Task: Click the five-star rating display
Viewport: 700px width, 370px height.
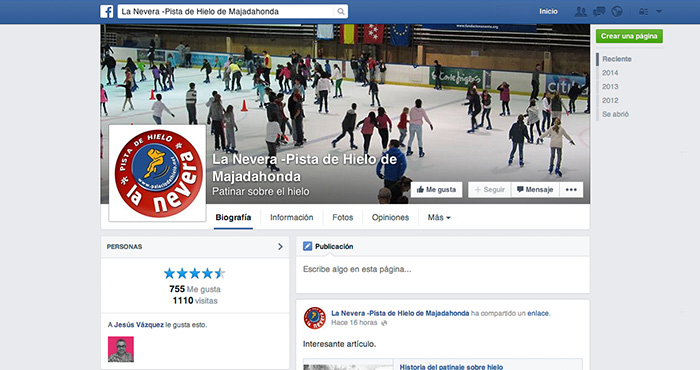Action: (195, 273)
